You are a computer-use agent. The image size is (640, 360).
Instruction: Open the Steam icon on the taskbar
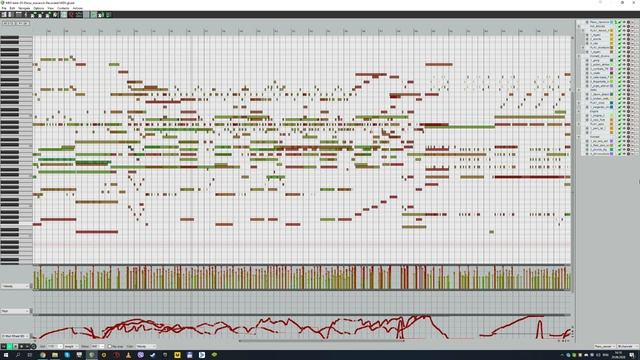tap(153, 355)
